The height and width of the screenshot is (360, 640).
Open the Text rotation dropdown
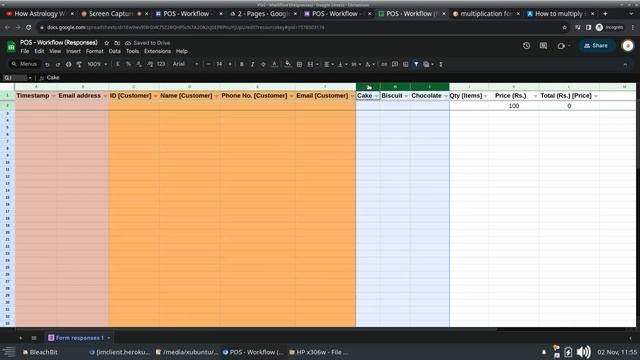tap(370, 64)
